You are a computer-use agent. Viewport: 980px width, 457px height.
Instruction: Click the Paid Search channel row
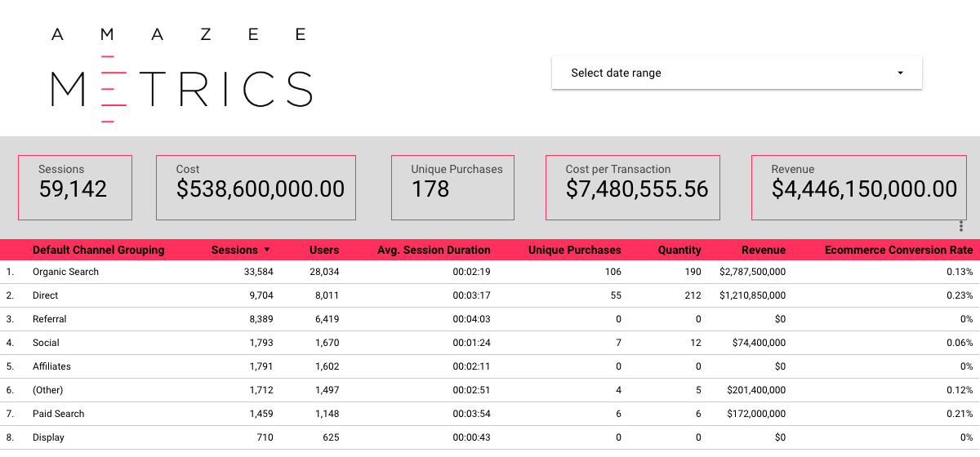pos(58,414)
